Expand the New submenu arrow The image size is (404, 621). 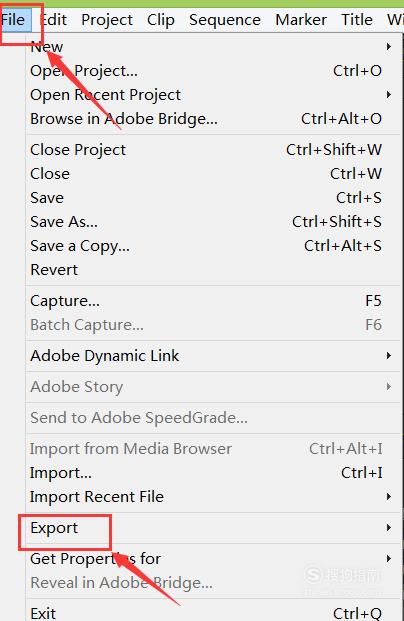pos(389,47)
